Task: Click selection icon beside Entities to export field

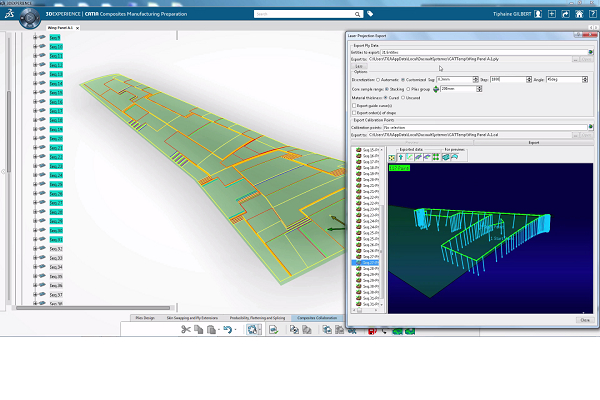Action: click(x=591, y=52)
